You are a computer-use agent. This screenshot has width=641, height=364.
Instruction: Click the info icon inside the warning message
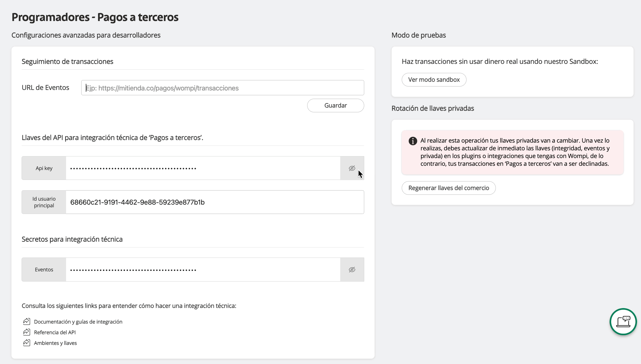click(x=412, y=141)
